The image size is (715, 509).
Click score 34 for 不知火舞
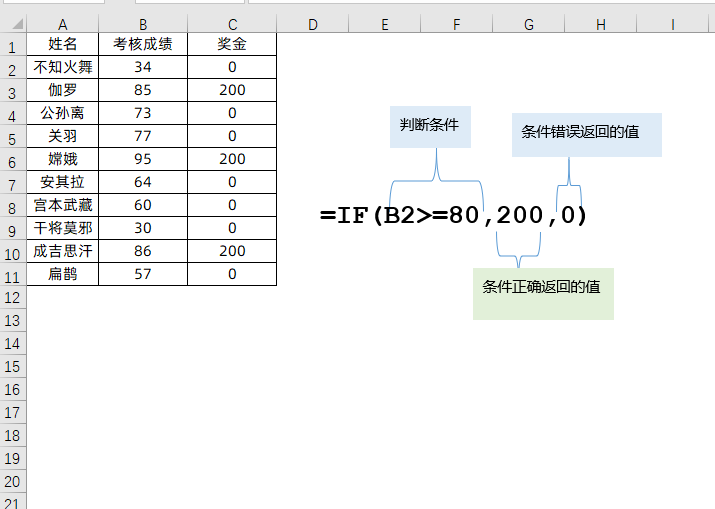pyautogui.click(x=143, y=67)
